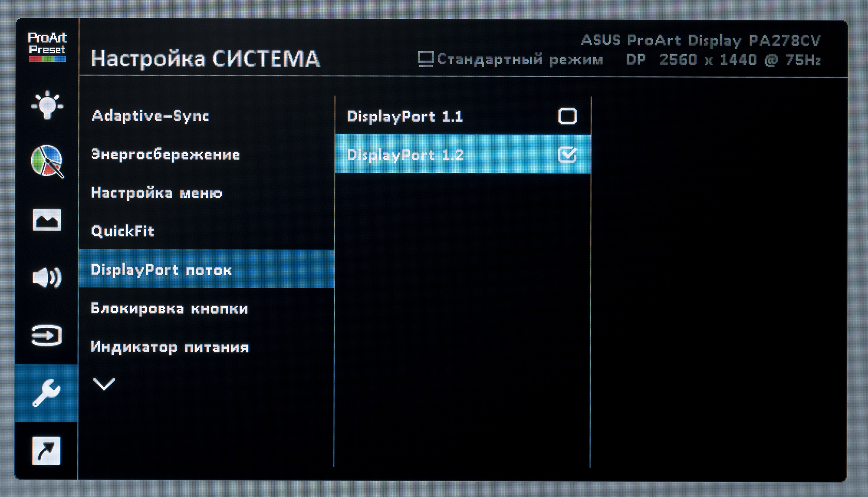
Task: Open the Энергосбережение menu item
Action: coord(165,155)
